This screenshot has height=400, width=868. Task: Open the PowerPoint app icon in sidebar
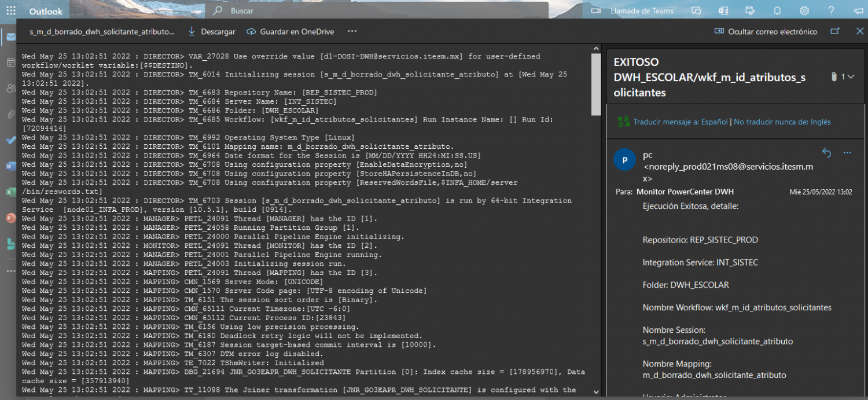11,218
